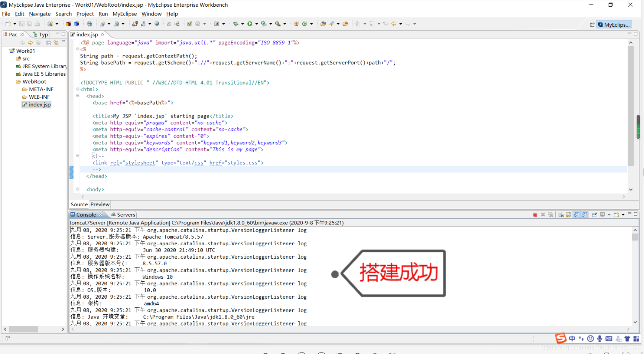Collapse the body tag fold marker

coord(78,189)
